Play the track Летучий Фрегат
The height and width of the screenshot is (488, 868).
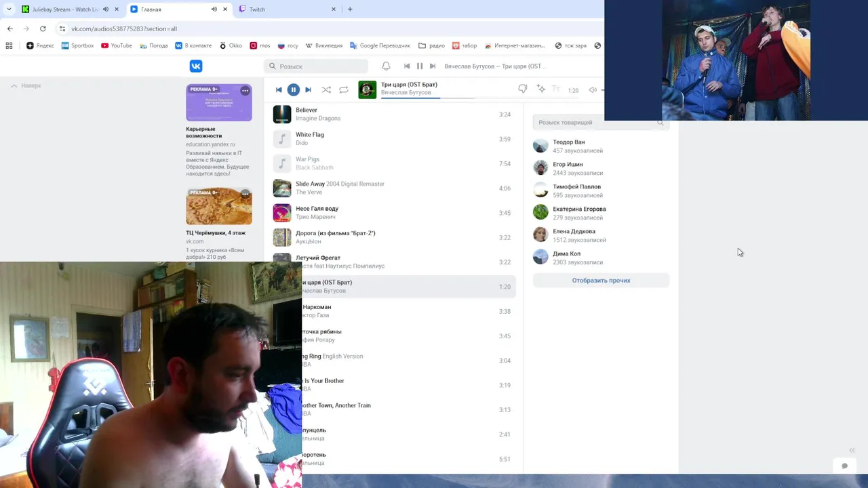[393, 261]
